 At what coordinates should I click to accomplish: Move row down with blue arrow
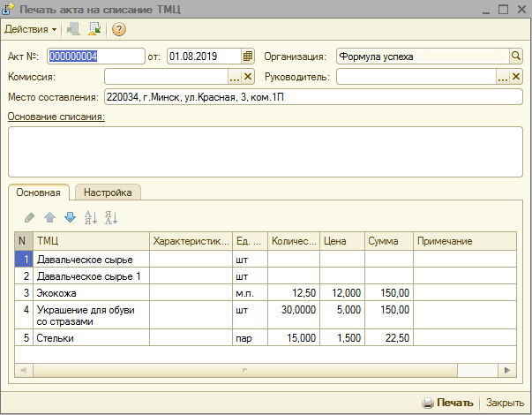click(70, 217)
